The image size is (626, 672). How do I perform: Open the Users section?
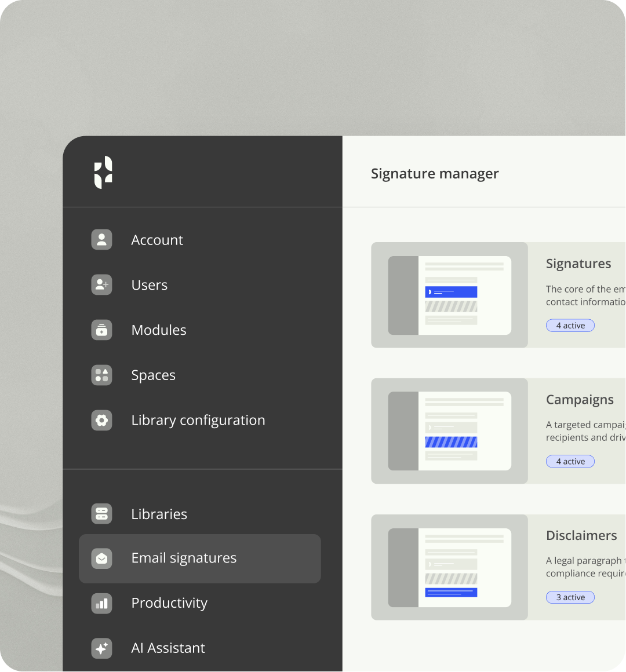[x=149, y=284]
